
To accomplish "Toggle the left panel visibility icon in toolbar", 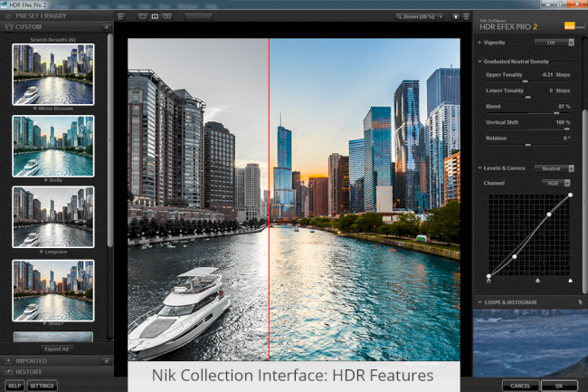I will click(x=120, y=16).
